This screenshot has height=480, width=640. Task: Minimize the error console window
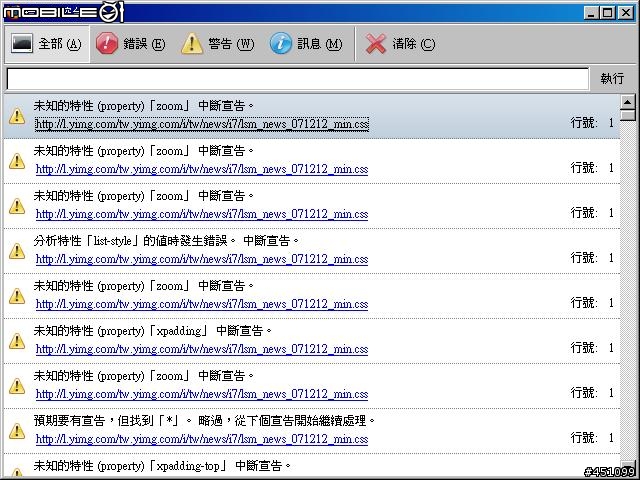591,13
